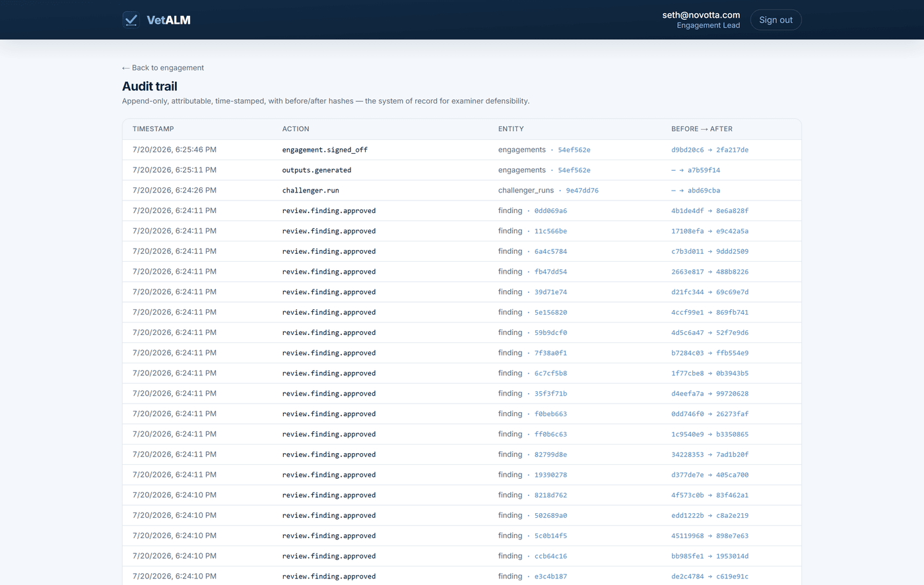Click the after hash a7b59f14
The width and height of the screenshot is (924, 585).
[x=704, y=170]
